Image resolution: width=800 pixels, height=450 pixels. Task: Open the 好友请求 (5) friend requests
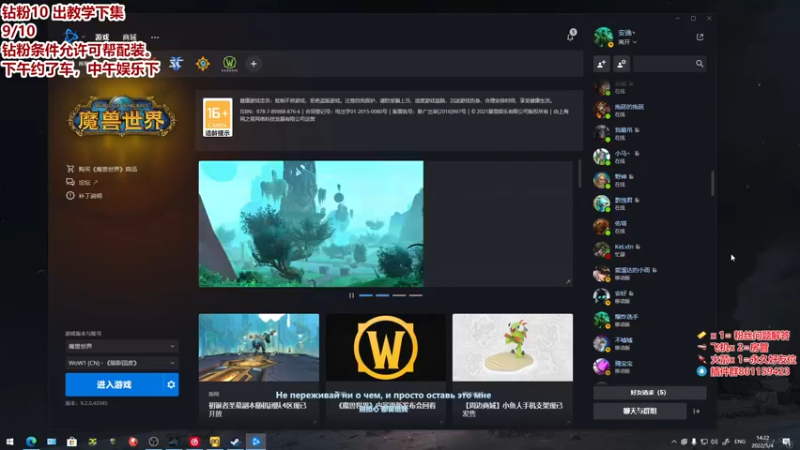point(649,392)
